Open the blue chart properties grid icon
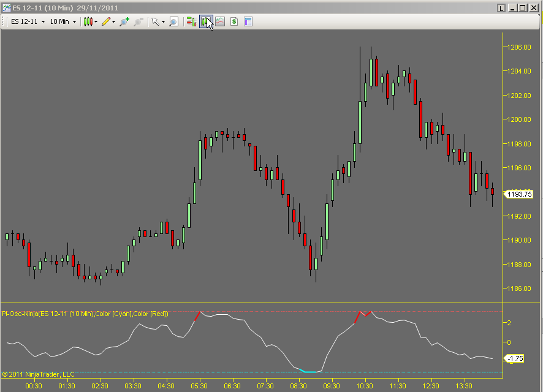Image resolution: width=543 pixels, height=392 pixels. [x=247, y=21]
